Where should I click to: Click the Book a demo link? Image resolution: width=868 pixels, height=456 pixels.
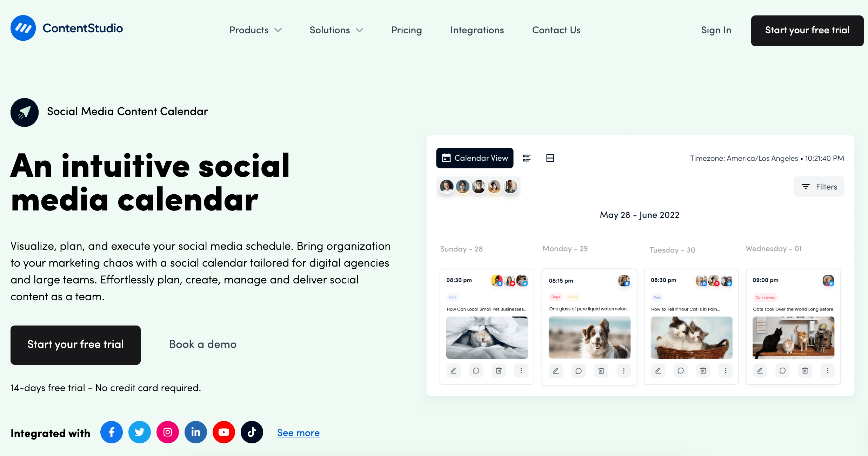[x=203, y=345]
